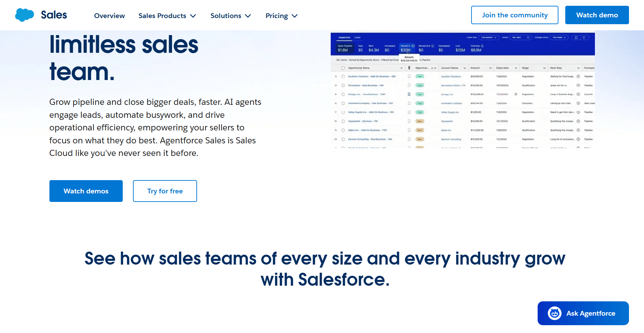Switch to the Inspection tab in the dashboard

[x=344, y=37]
